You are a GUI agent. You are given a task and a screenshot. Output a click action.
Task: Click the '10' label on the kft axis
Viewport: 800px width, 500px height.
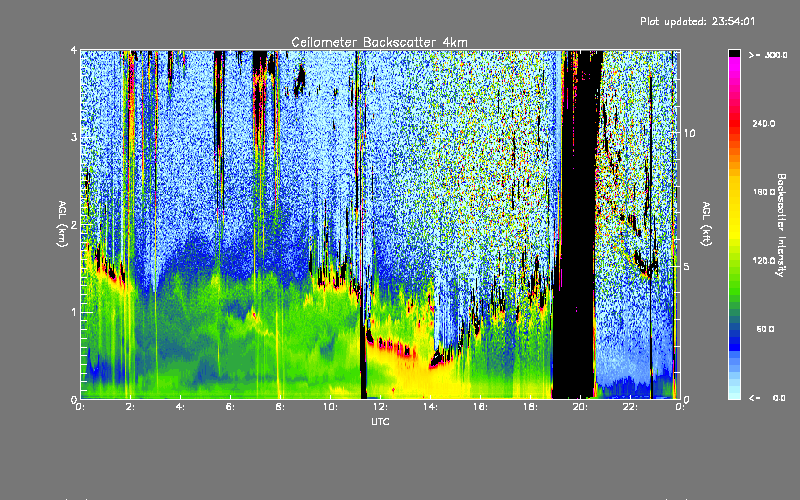point(689,133)
